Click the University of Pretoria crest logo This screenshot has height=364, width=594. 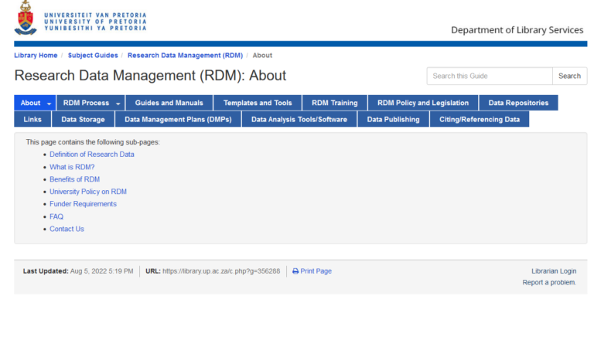pos(25,18)
